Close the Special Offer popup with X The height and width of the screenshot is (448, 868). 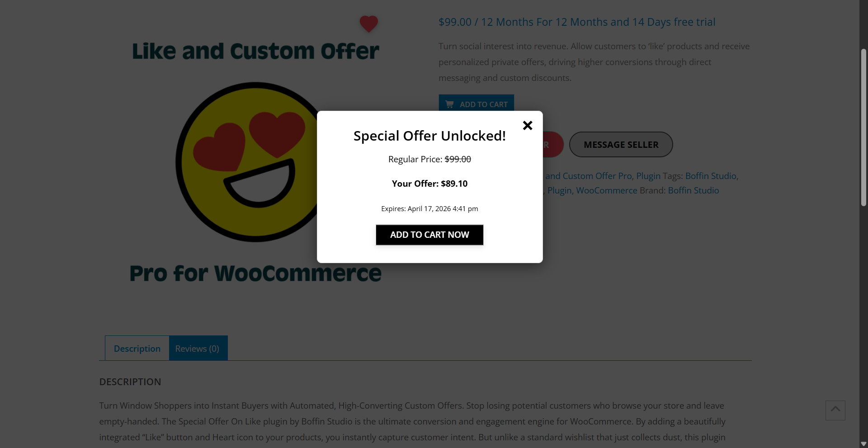[527, 125]
